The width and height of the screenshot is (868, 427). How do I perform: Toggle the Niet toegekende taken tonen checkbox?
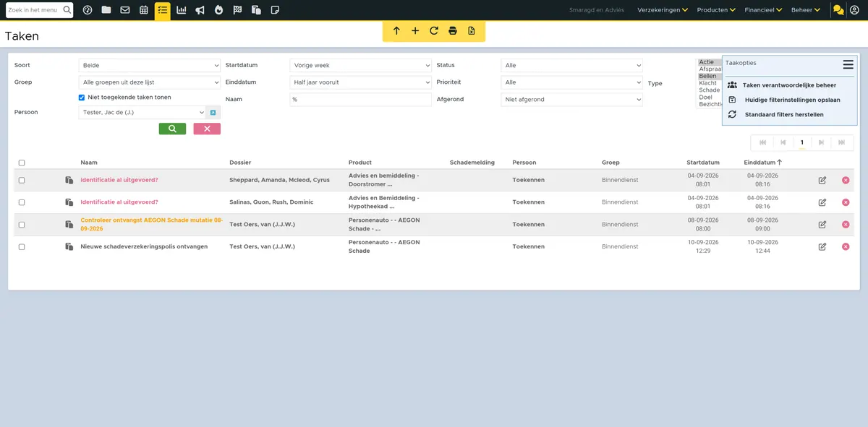click(82, 98)
